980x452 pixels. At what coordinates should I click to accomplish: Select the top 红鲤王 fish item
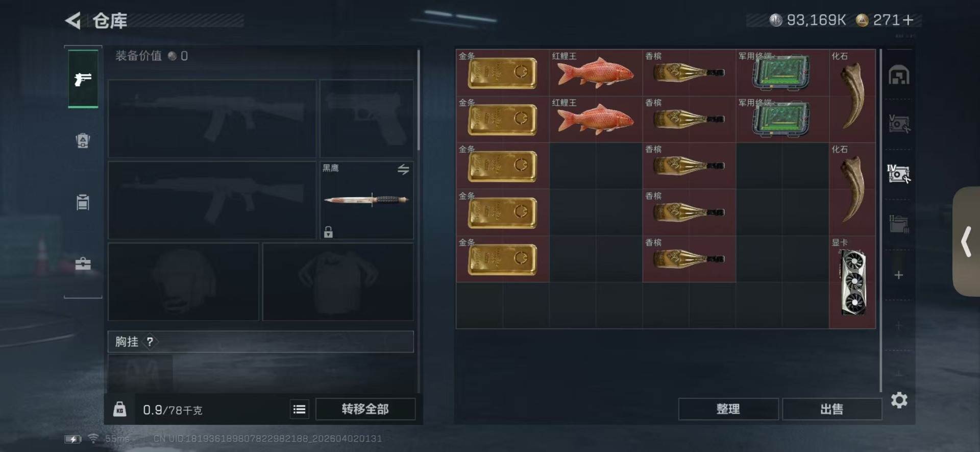point(596,72)
